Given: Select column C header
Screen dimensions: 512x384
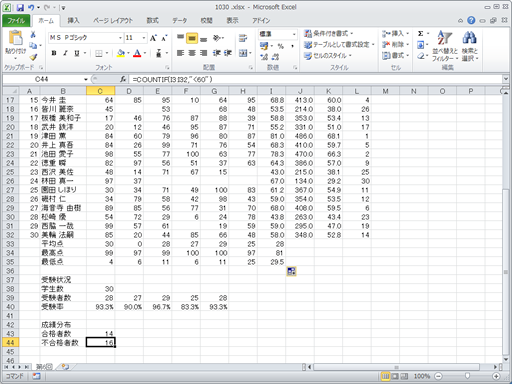Looking at the screenshot, I should coord(100,91).
